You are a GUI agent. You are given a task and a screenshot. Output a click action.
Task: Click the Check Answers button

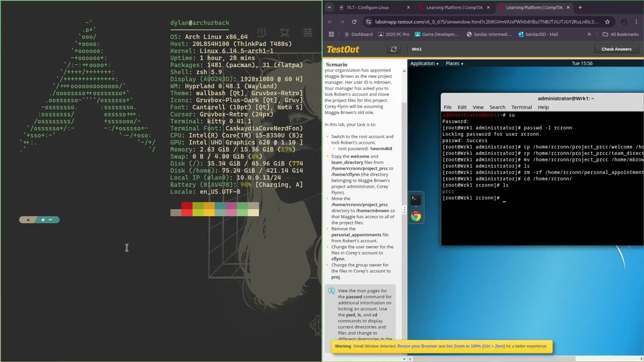(x=616, y=49)
